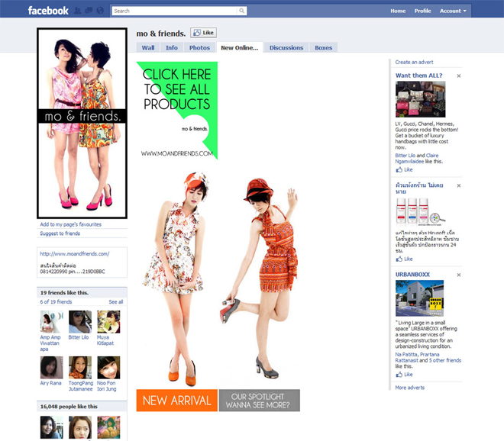
Task: Click '5 other friends' link
Action: 444,360
